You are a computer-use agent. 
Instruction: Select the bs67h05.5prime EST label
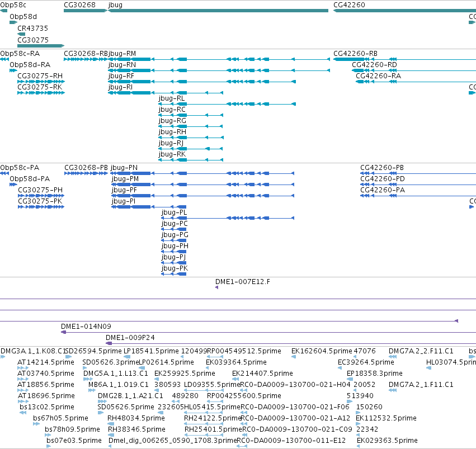coord(61,418)
